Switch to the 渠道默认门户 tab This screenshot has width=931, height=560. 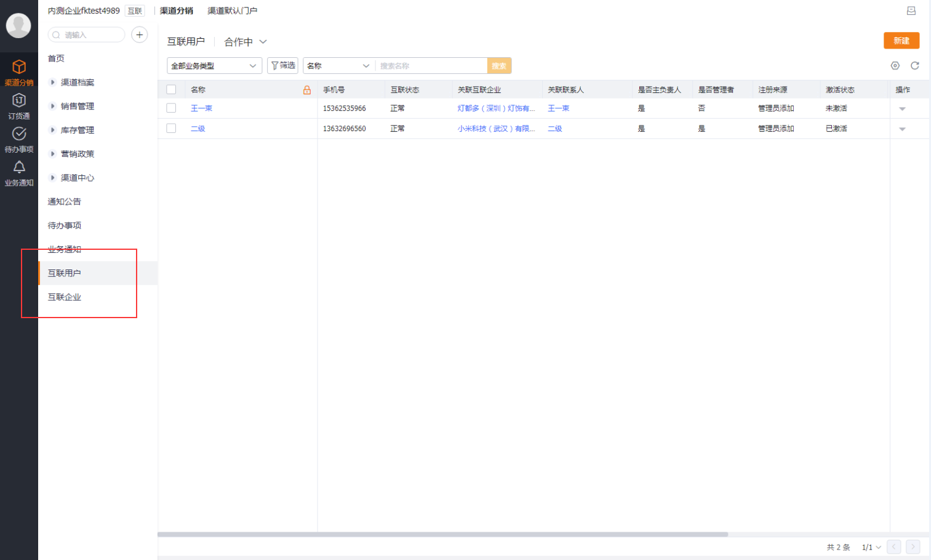pos(232,10)
